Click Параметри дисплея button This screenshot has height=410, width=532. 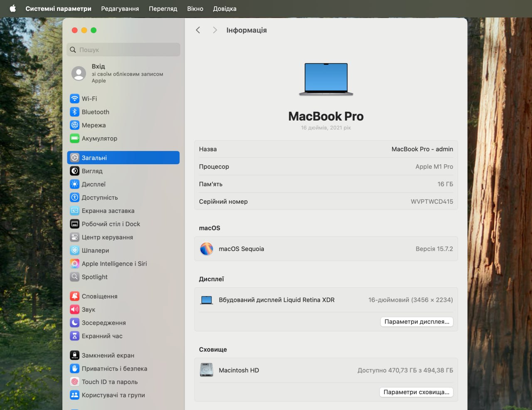coord(417,321)
